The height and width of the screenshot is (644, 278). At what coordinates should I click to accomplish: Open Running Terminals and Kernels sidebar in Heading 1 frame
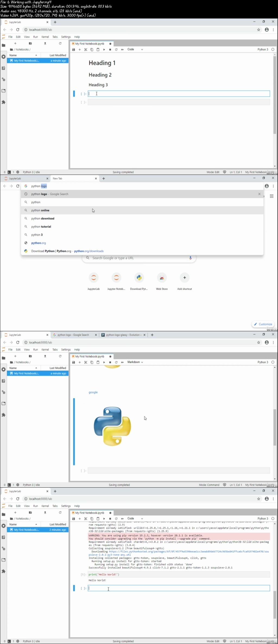click(x=4, y=57)
